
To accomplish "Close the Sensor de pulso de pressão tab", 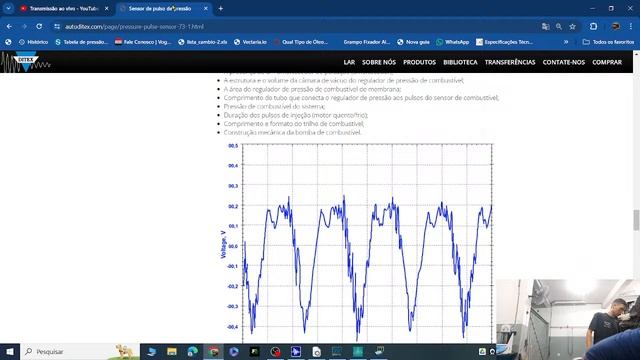I will pyautogui.click(x=206, y=9).
